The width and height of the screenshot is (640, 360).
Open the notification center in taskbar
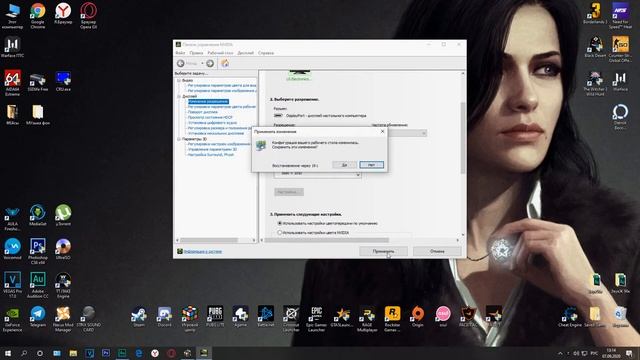click(x=629, y=353)
